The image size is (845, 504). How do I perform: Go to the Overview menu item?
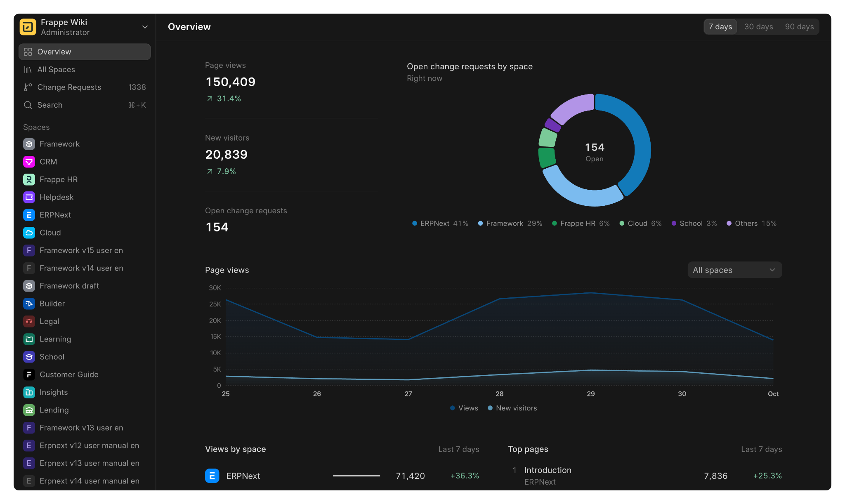coord(85,52)
